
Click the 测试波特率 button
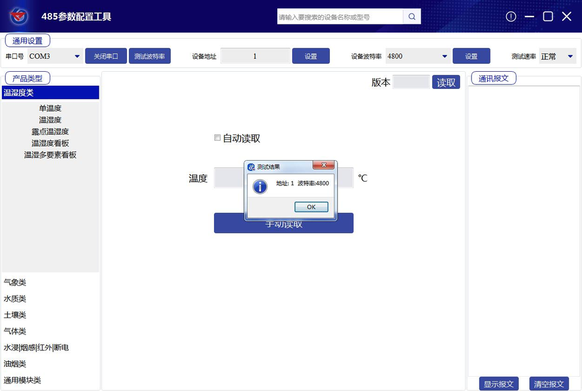(x=150, y=56)
